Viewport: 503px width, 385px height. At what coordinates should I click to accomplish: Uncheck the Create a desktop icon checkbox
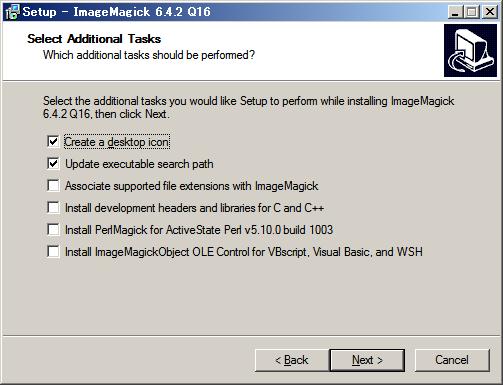click(53, 142)
